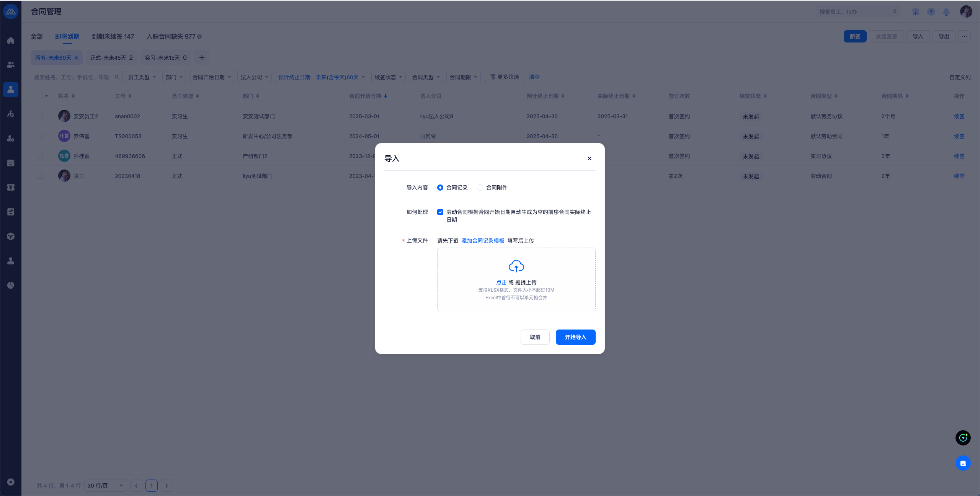Close the import dialog
980x496 pixels.
tap(589, 158)
